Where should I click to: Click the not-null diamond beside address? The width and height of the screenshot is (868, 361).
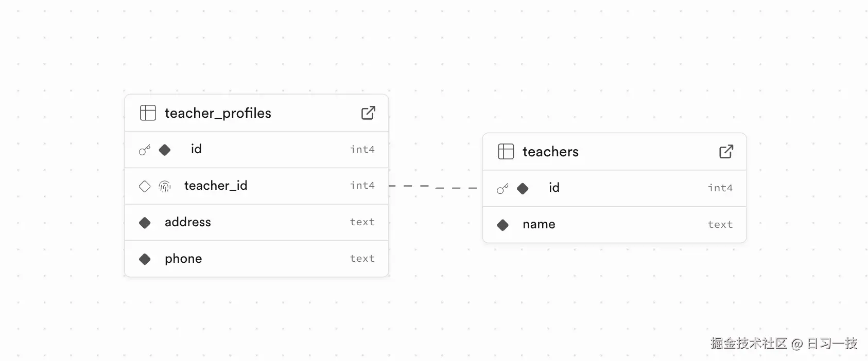click(145, 222)
